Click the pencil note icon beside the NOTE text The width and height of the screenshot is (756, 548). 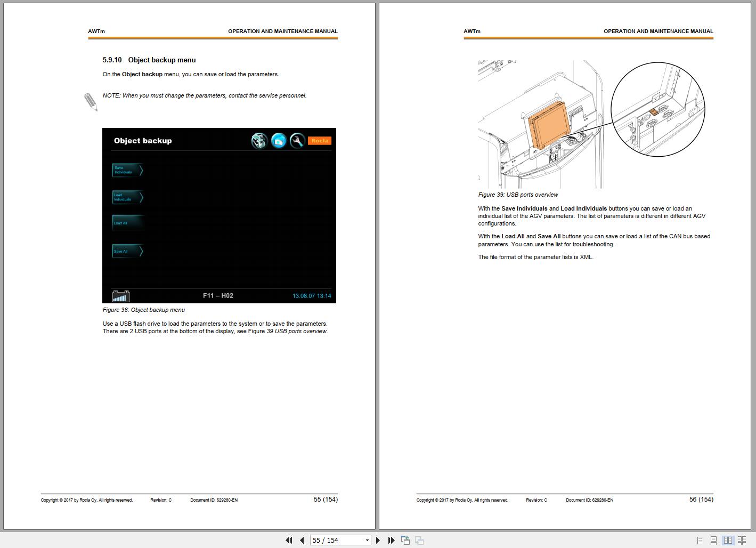[x=91, y=101]
